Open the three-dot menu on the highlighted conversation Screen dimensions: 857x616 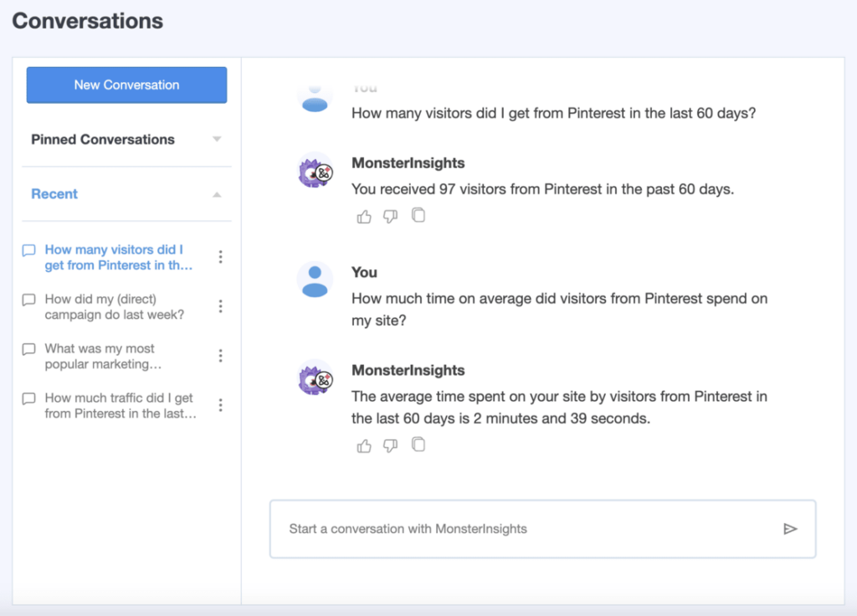pos(220,257)
